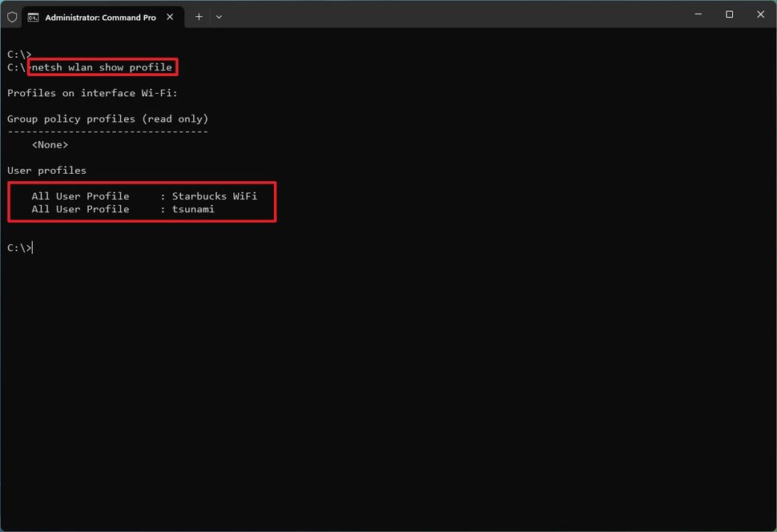
Task: Click the minimize window icon
Action: pyautogui.click(x=698, y=14)
